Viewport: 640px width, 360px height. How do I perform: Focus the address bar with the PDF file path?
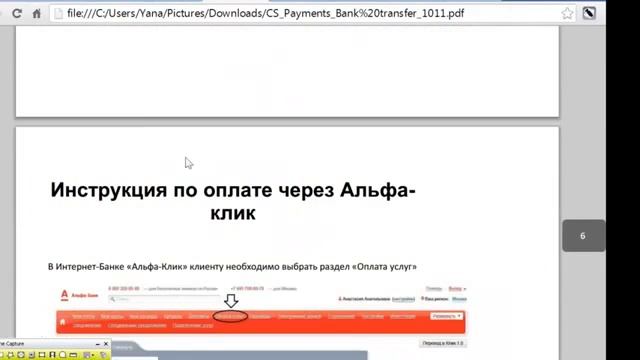tap(304, 13)
